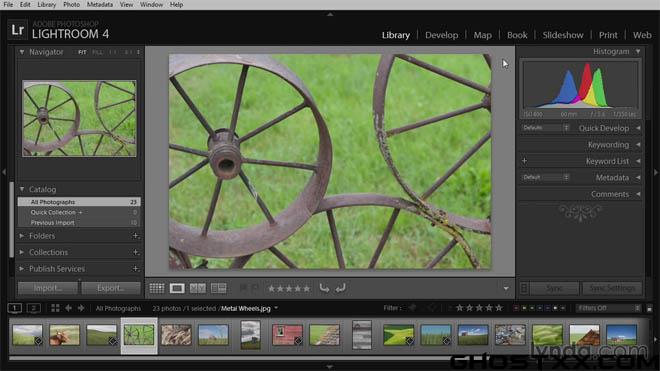Set Navigator zoom to FILL
Image resolution: width=660 pixels, height=371 pixels.
(97, 52)
